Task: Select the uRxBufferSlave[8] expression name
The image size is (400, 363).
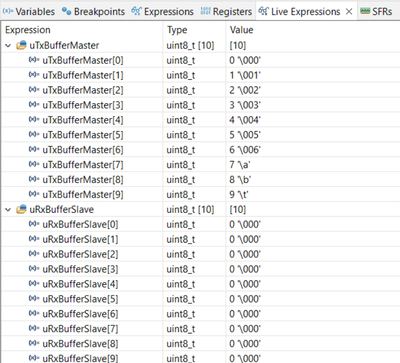Action: pos(80,344)
